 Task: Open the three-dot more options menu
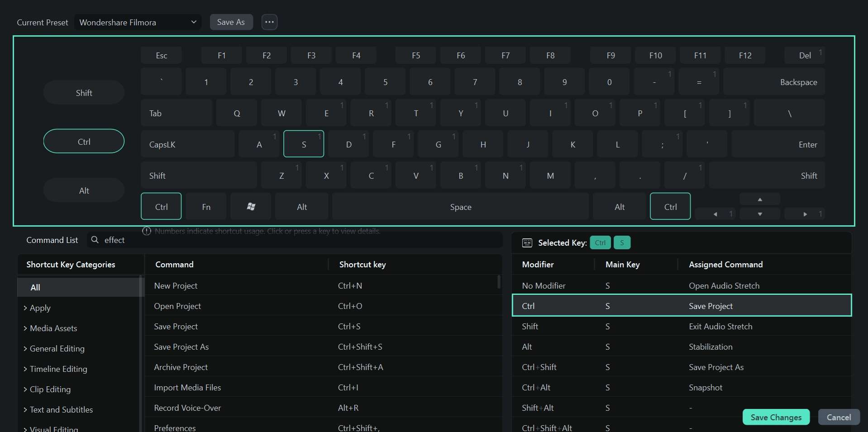(269, 22)
